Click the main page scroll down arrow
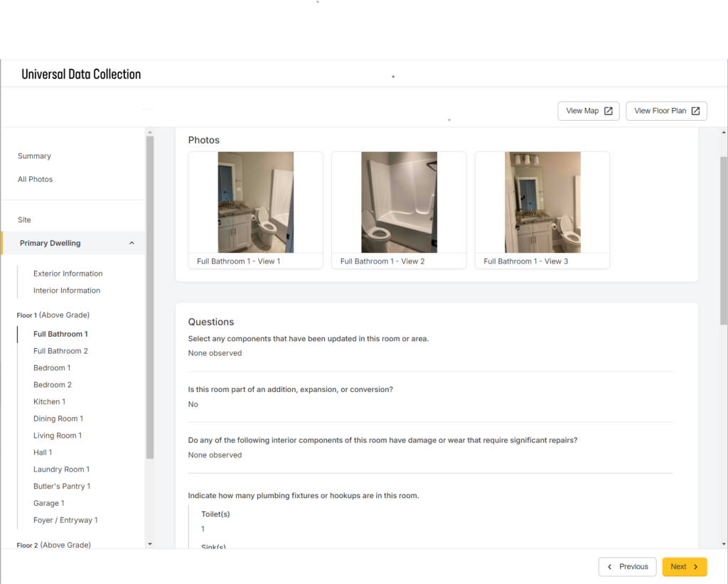Screen dimensions: 728x584 click(724, 544)
